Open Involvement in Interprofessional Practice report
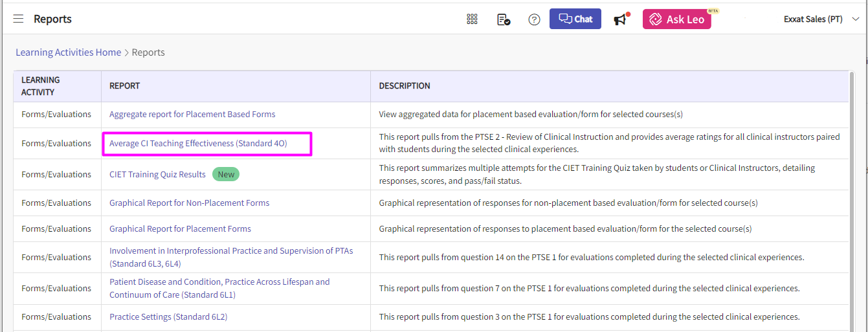Screen dimensions: 868x332 pyautogui.click(x=231, y=258)
